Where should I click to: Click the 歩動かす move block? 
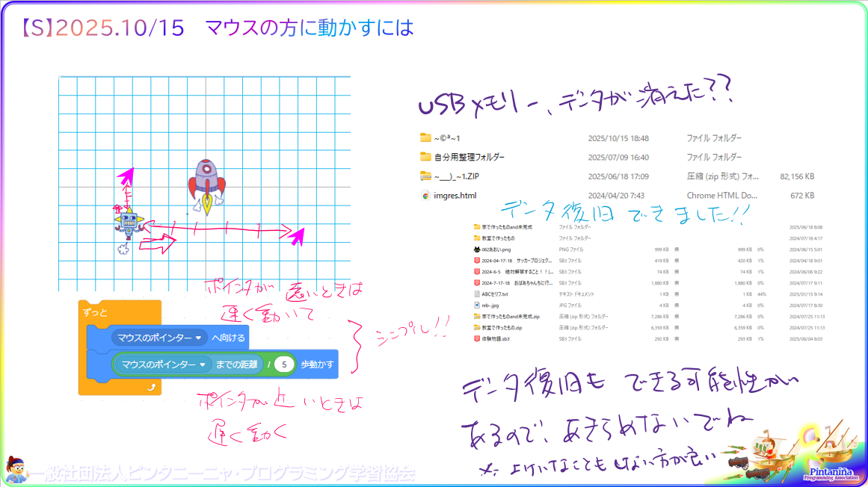[318, 365]
